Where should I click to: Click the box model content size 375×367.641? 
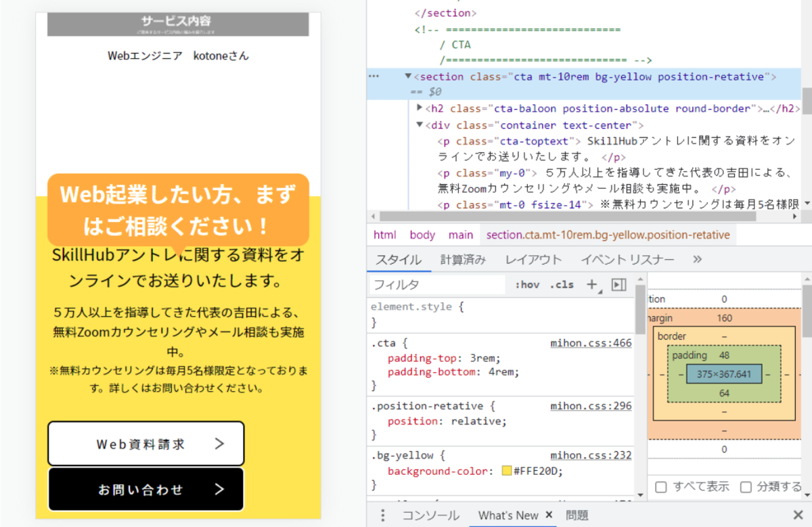[724, 374]
